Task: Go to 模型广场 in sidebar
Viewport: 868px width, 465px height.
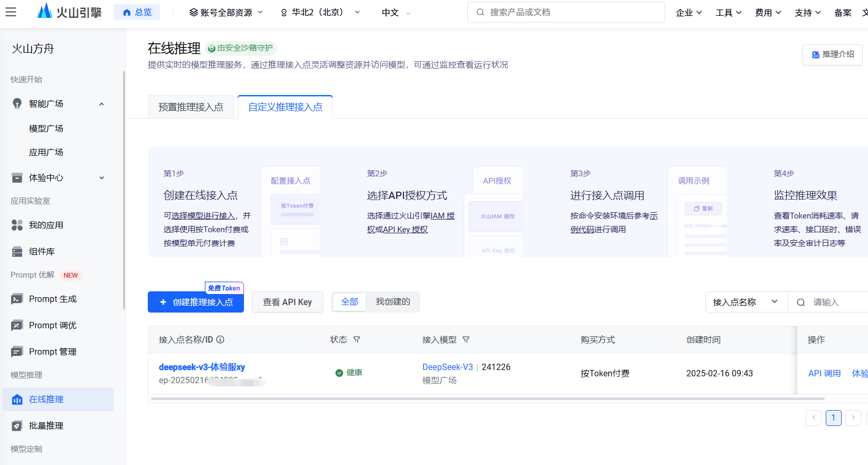Action: click(x=46, y=128)
